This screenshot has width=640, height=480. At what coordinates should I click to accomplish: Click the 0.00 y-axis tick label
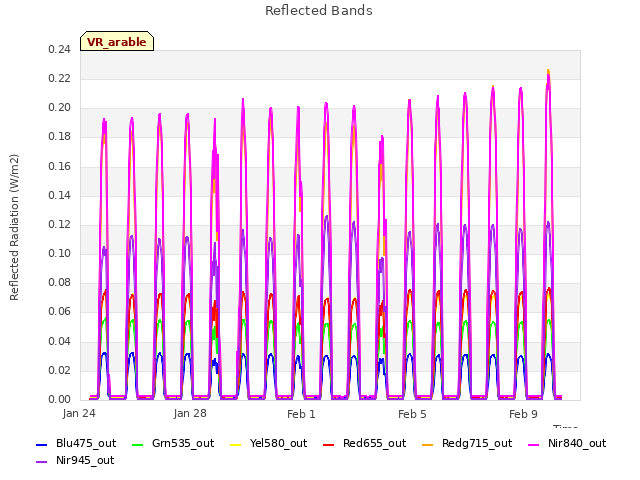point(60,400)
